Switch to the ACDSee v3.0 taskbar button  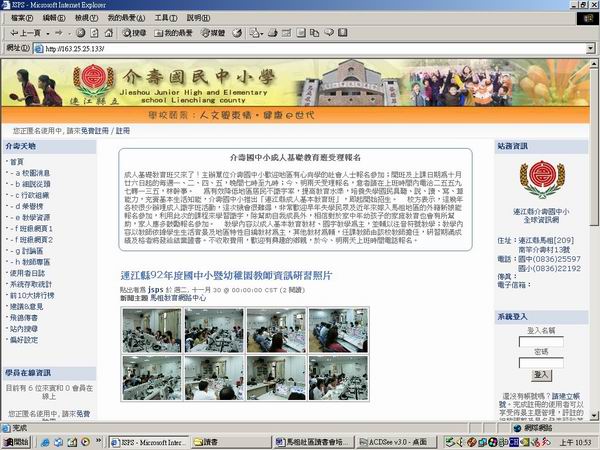click(396, 442)
